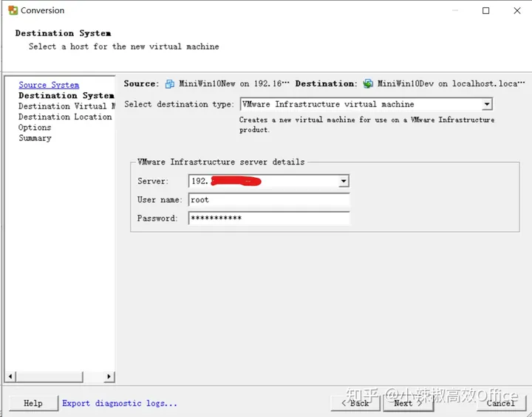This screenshot has height=417, width=532.
Task: Click the sidebar horizontal scrollbar thumb
Action: coord(50,376)
